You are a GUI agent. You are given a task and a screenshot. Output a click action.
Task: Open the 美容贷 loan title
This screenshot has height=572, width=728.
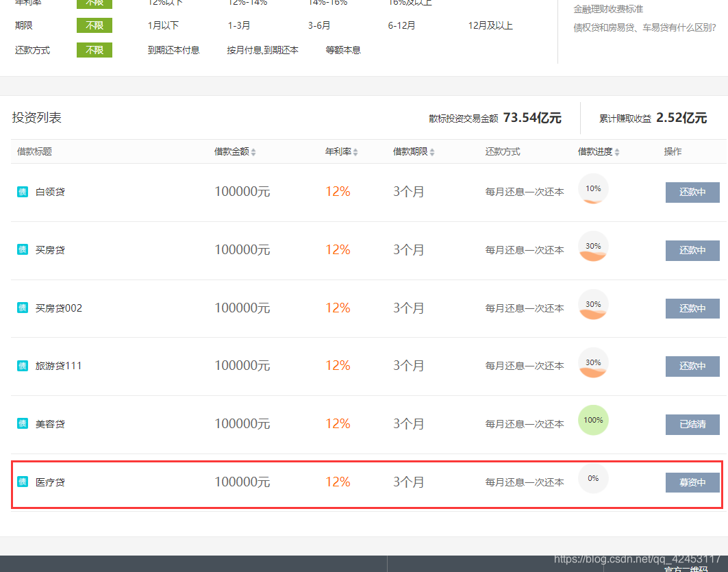(x=50, y=424)
